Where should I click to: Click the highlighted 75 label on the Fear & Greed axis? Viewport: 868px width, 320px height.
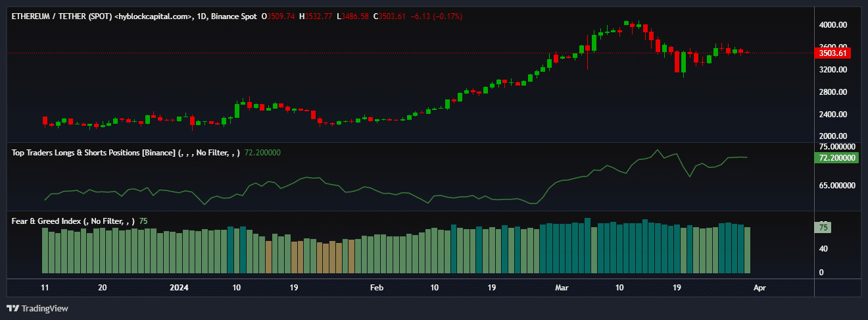click(823, 228)
